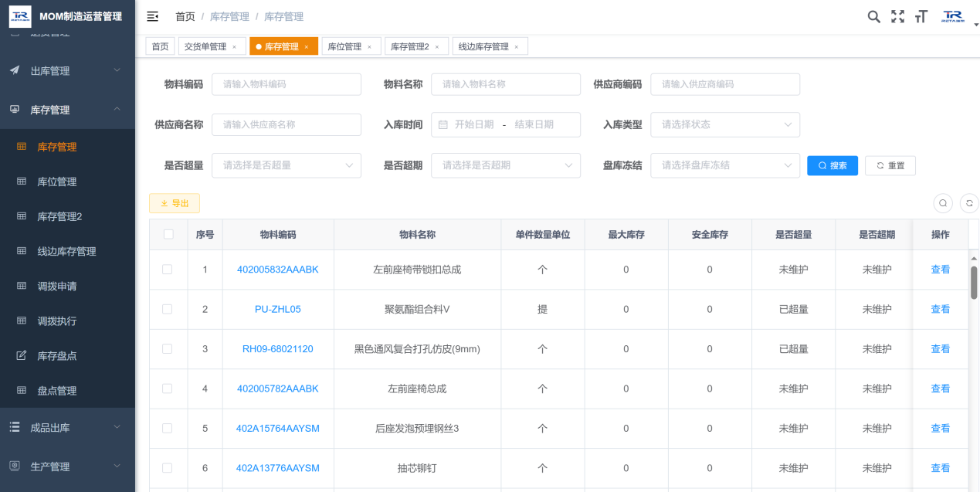This screenshot has width=980, height=492.
Task: Open the font size setting icon
Action: pyautogui.click(x=921, y=16)
